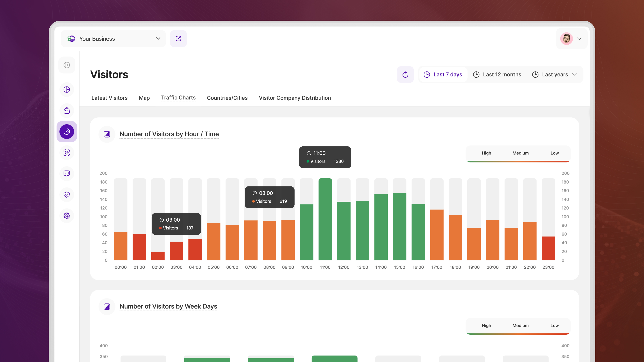Click the chart icon beside Visitors by Hour
The height and width of the screenshot is (362, 644).
[x=107, y=134]
